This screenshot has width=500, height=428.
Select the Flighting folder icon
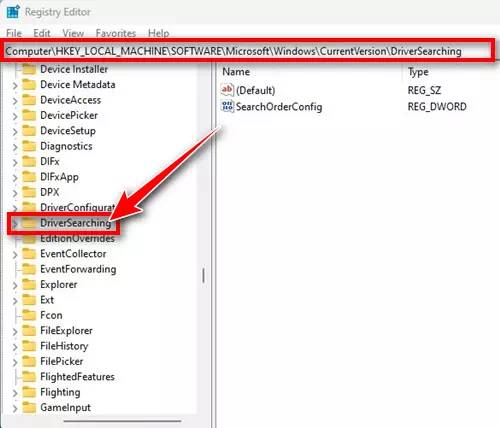[x=29, y=392]
